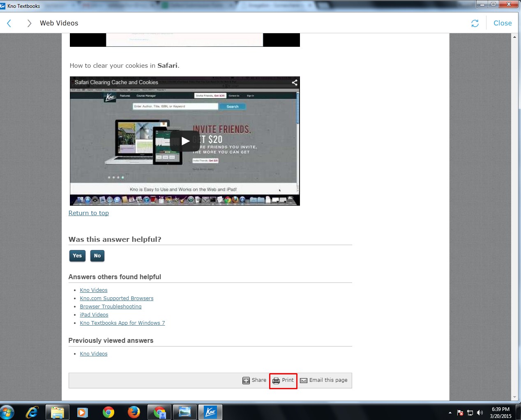Go forward with the right arrow

coord(29,23)
